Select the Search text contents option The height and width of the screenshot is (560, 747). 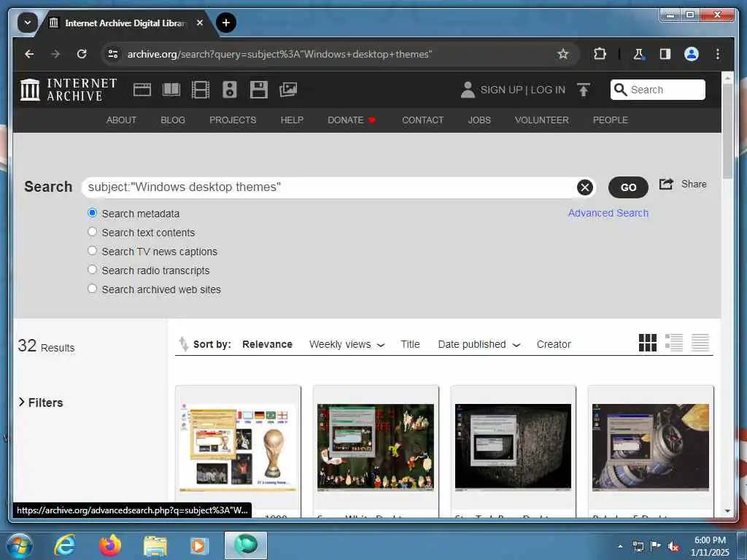tap(93, 232)
